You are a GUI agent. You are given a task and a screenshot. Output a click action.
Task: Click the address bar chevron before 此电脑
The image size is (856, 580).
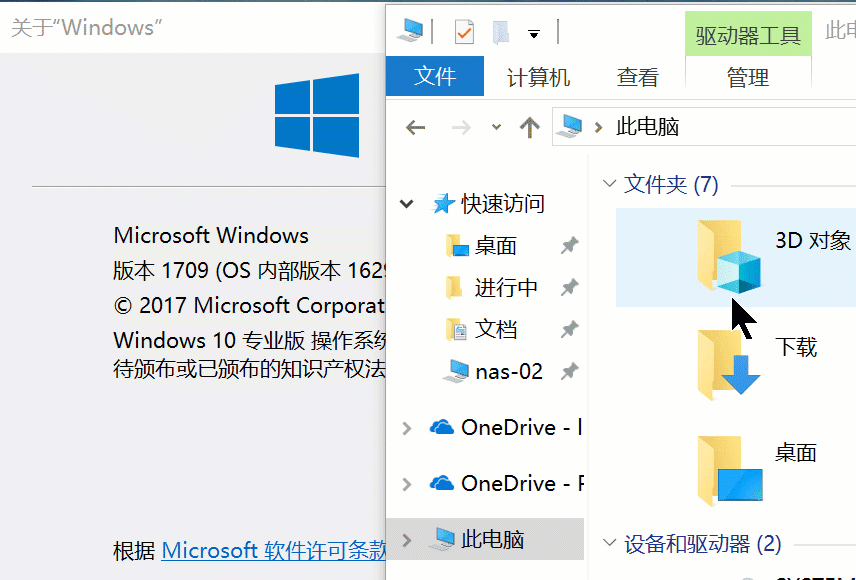(x=599, y=128)
